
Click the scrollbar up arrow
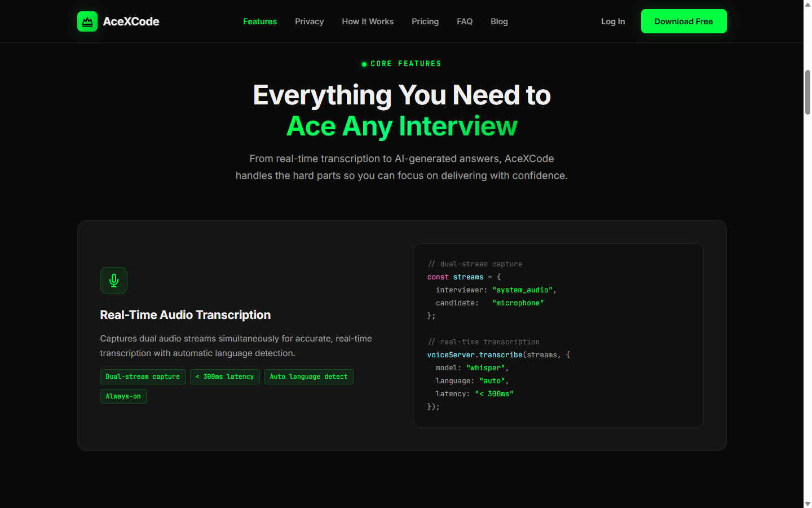tap(807, 4)
